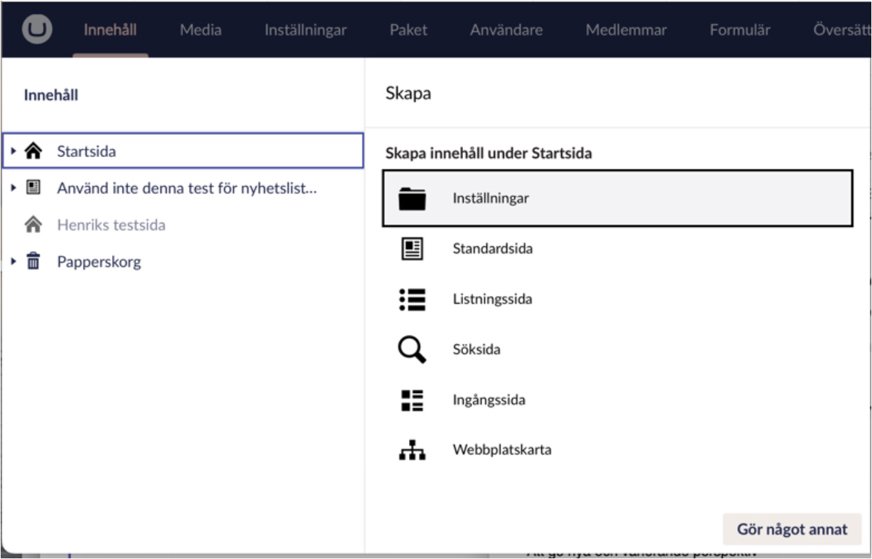The width and height of the screenshot is (872, 559).
Task: Open the Formulär section
Action: click(740, 29)
